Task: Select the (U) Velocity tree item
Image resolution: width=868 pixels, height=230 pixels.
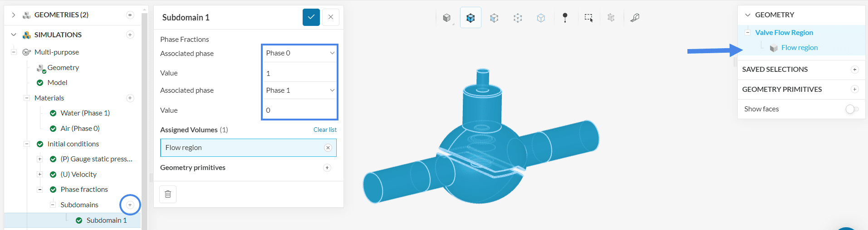Action: (x=78, y=175)
